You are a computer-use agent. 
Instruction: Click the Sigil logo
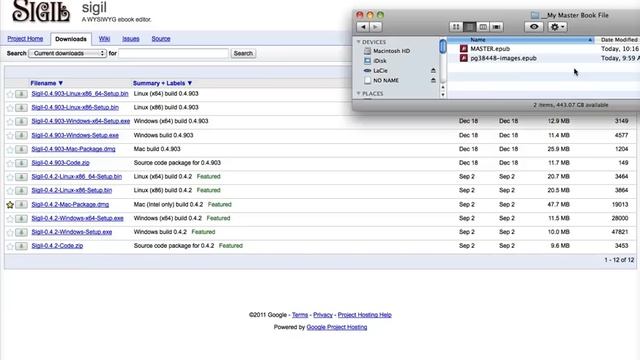point(41,11)
